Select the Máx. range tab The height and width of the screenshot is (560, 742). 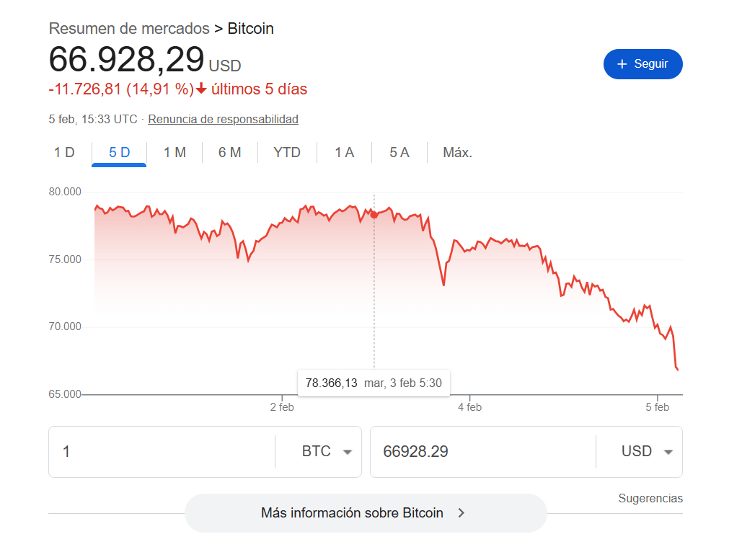457,153
